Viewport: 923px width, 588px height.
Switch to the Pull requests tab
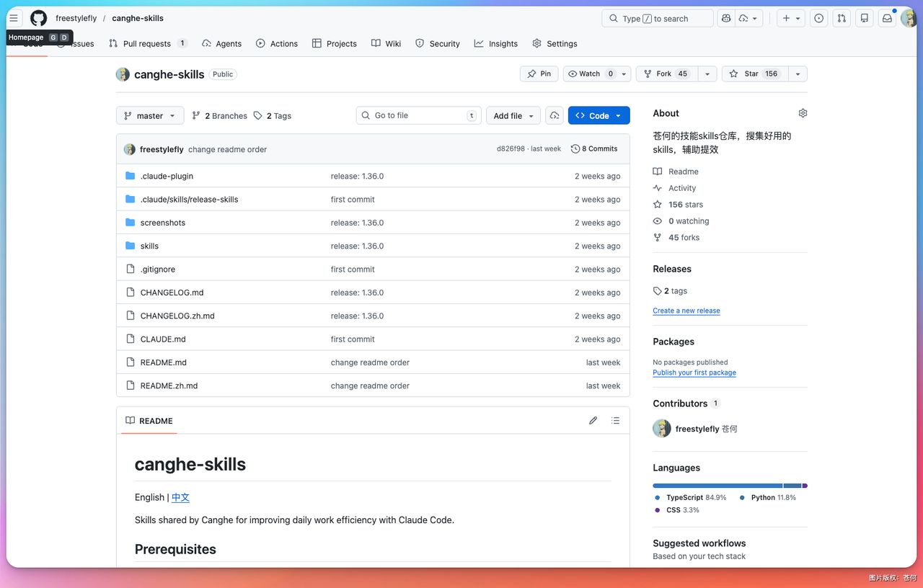[x=148, y=43]
